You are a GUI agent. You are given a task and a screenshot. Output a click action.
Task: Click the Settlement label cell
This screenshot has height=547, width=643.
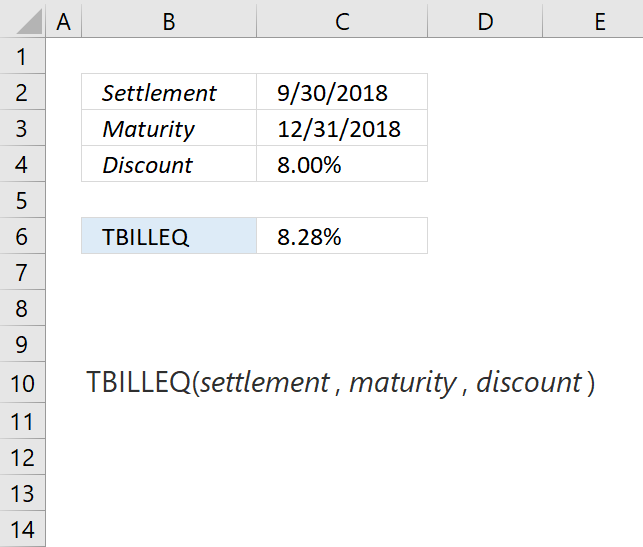169,92
